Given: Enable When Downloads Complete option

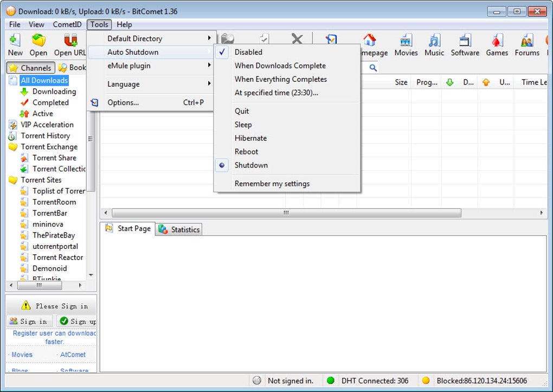Looking at the screenshot, I should coord(287,66).
